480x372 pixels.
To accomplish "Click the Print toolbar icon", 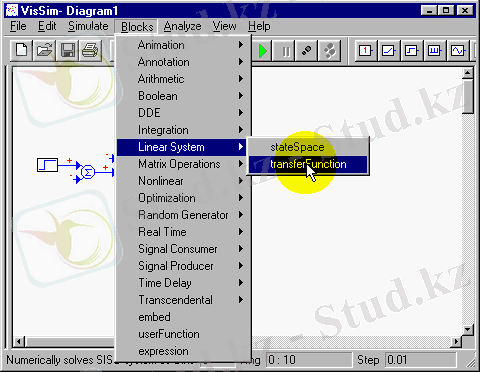I will click(x=90, y=51).
